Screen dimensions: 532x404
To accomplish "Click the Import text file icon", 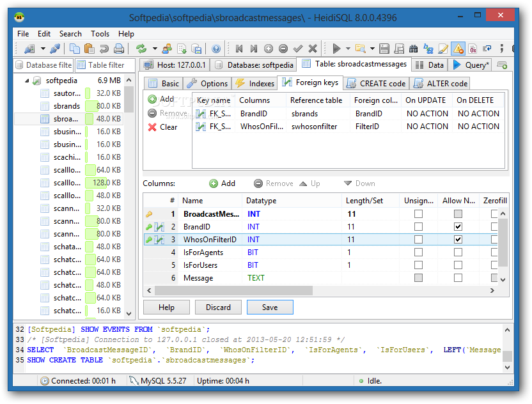I will (x=182, y=49).
